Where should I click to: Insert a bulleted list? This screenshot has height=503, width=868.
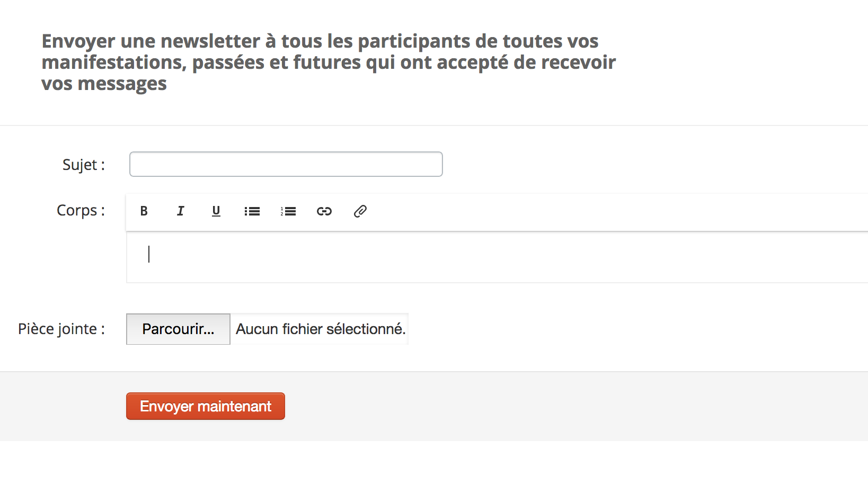(x=252, y=211)
